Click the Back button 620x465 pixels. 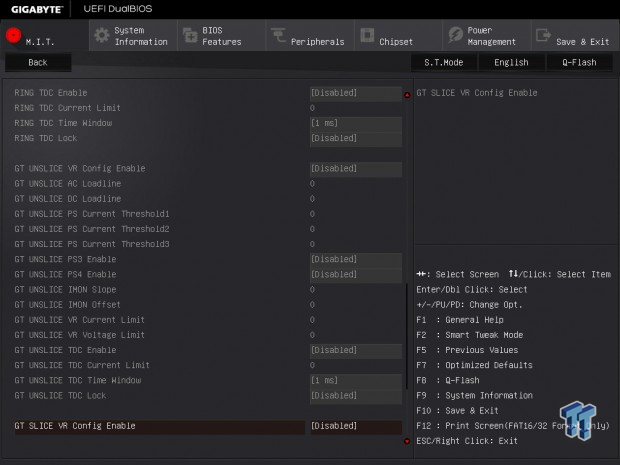pos(38,62)
